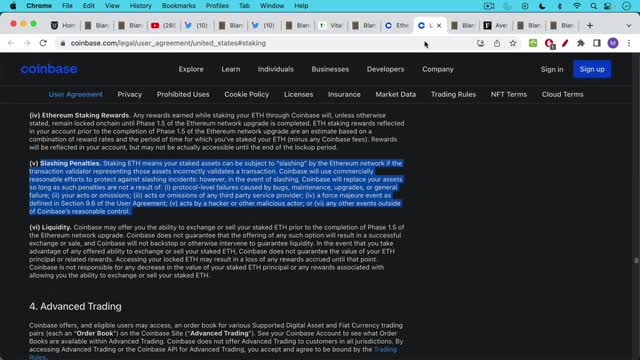This screenshot has height=360, width=640.
Task: Toggle Do Not Disturb moon icon
Action: [542, 6]
